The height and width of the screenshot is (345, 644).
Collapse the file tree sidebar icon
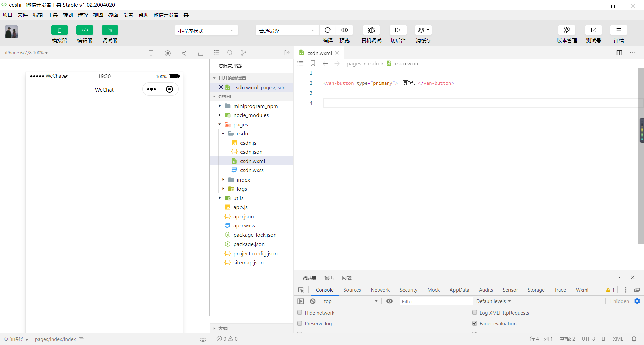click(287, 53)
